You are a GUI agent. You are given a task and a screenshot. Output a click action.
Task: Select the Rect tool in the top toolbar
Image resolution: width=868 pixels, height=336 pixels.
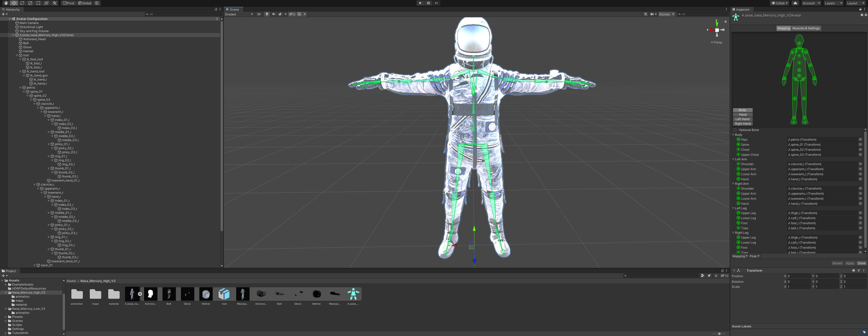pos(38,3)
